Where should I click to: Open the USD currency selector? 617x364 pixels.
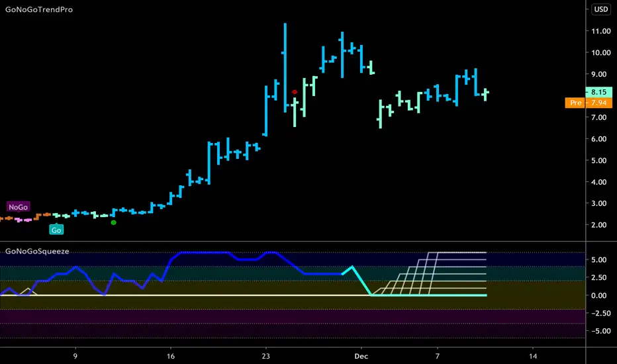[601, 9]
